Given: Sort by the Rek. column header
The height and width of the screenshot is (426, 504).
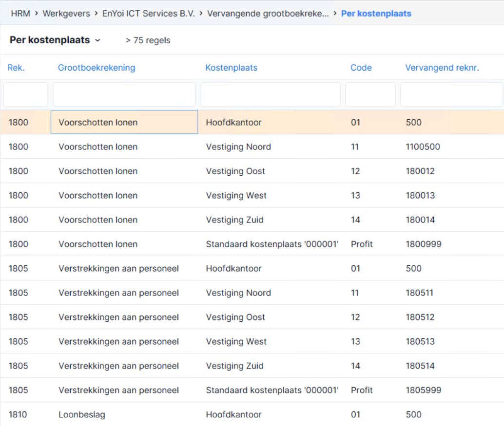Looking at the screenshot, I should [16, 68].
